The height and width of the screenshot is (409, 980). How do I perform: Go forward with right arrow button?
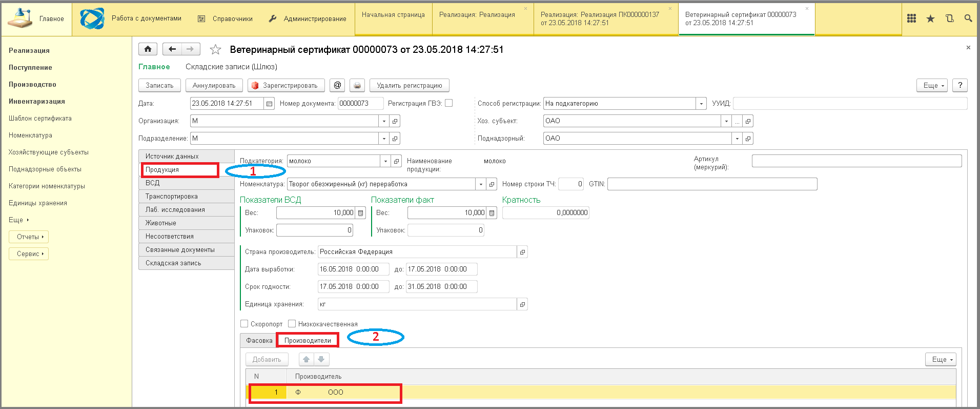(x=190, y=49)
